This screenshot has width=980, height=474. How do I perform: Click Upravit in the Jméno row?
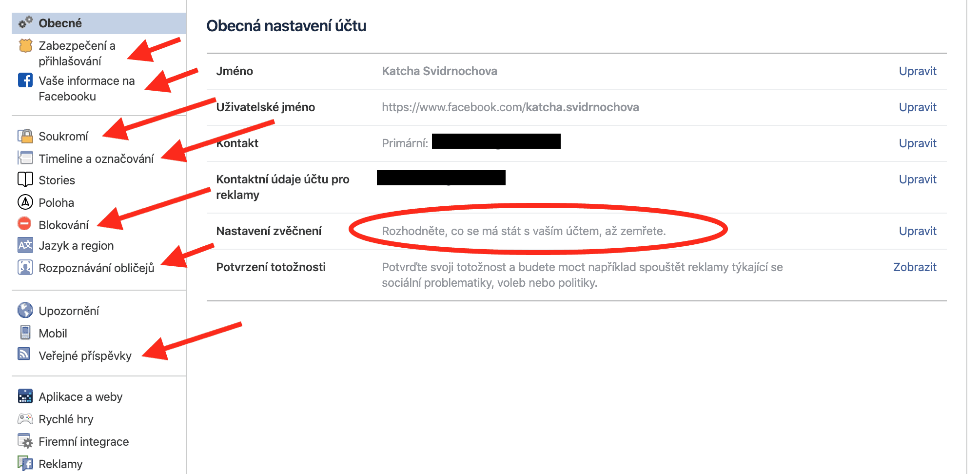918,71
